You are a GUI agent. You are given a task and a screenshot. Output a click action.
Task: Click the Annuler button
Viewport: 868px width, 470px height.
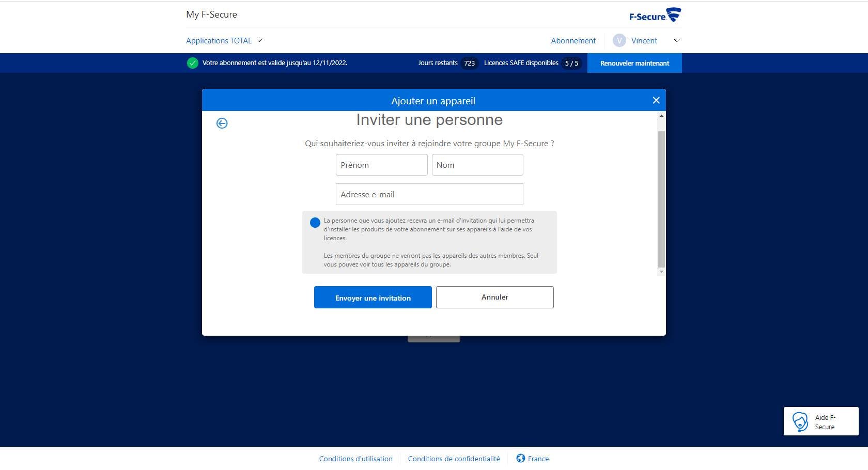point(495,297)
